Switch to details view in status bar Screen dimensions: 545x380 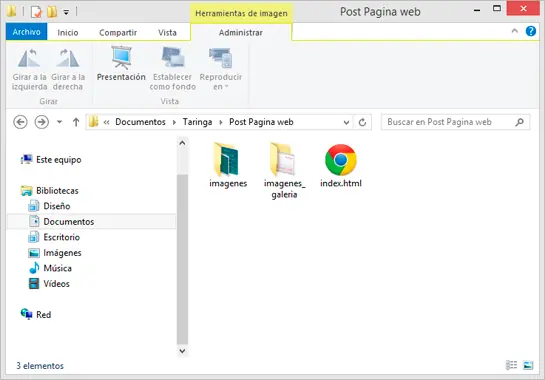tap(511, 365)
